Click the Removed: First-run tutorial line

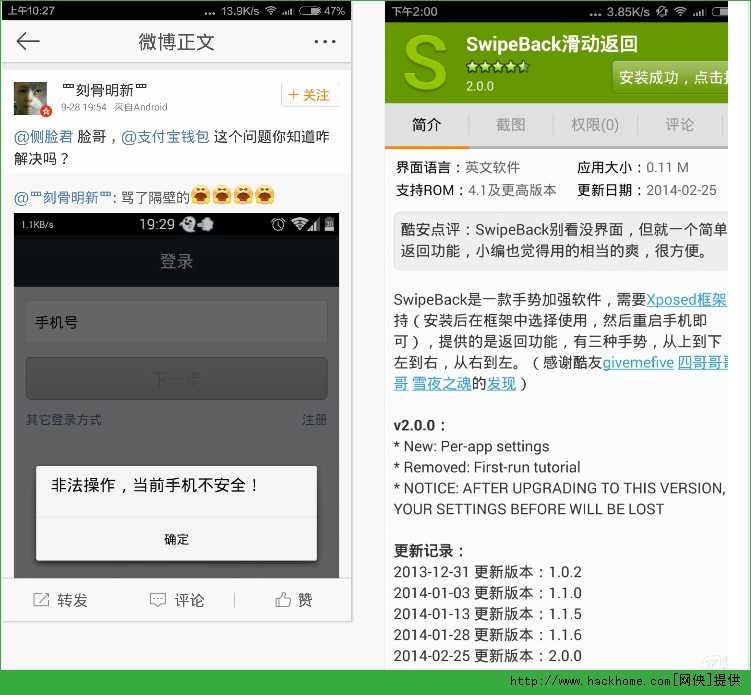coord(487,467)
